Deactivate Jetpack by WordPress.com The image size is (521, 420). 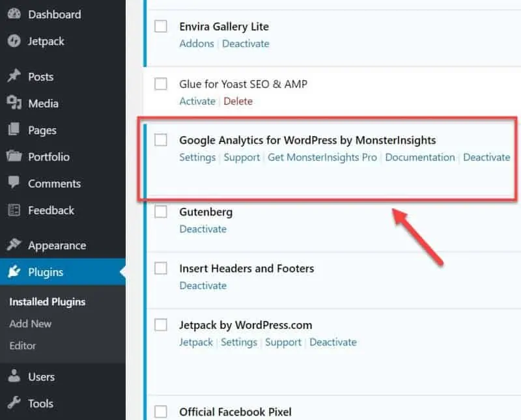333,342
